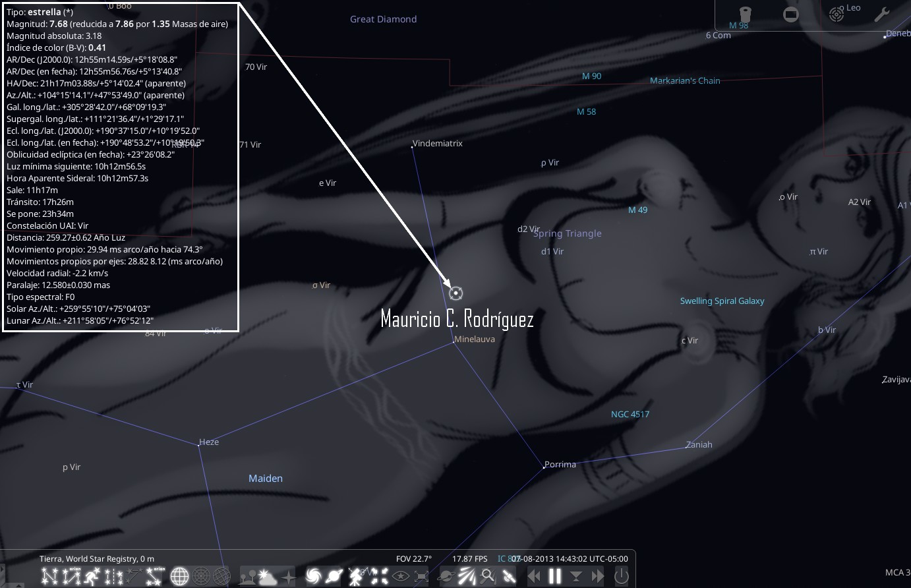Viewport: 911px width, 588px height.
Task: Center on selected object icon
Action: tap(379, 577)
